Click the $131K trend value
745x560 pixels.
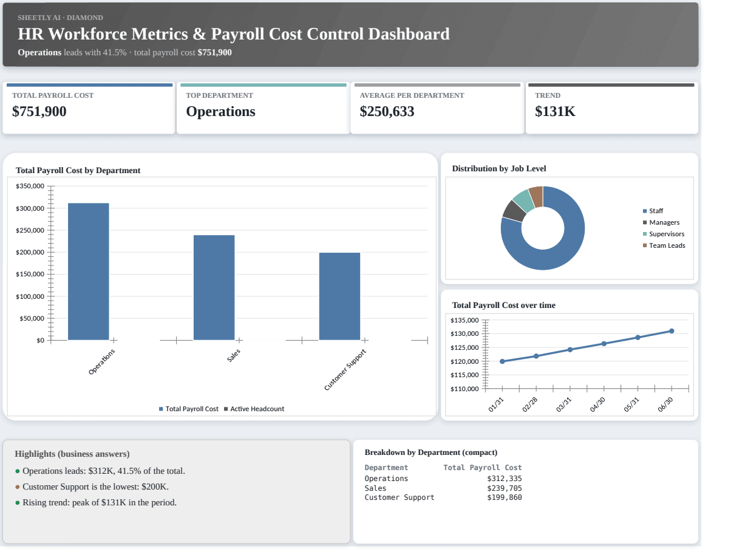(x=555, y=112)
